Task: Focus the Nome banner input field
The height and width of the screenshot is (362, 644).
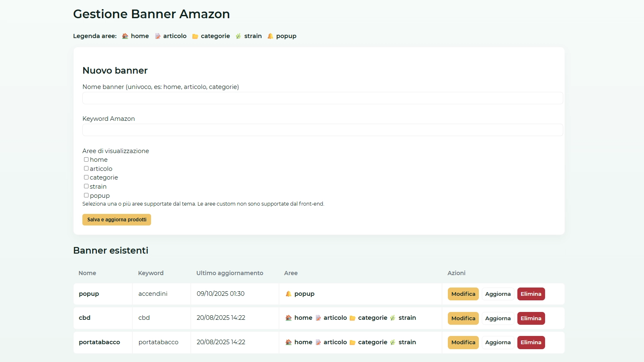Action: point(322,98)
